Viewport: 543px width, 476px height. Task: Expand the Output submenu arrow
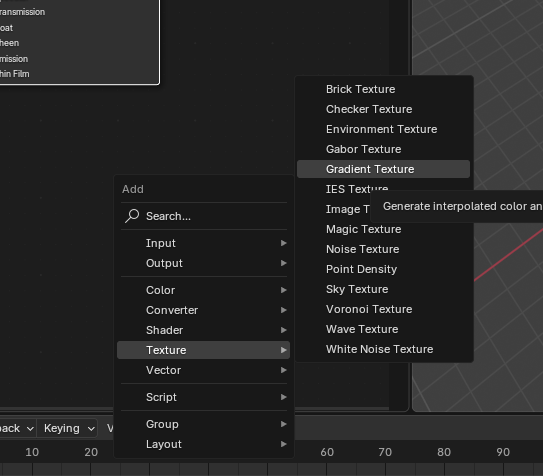284,263
